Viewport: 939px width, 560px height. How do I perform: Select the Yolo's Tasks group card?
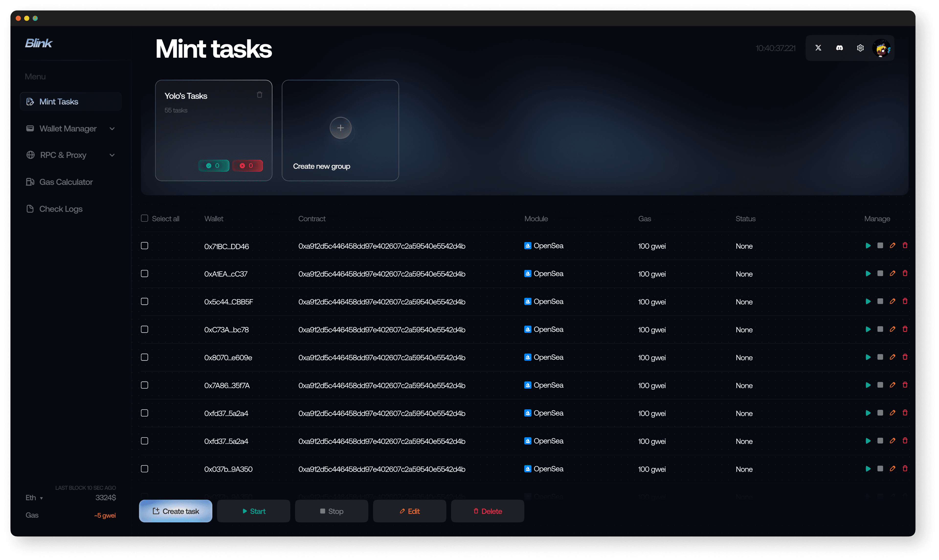coord(213,130)
